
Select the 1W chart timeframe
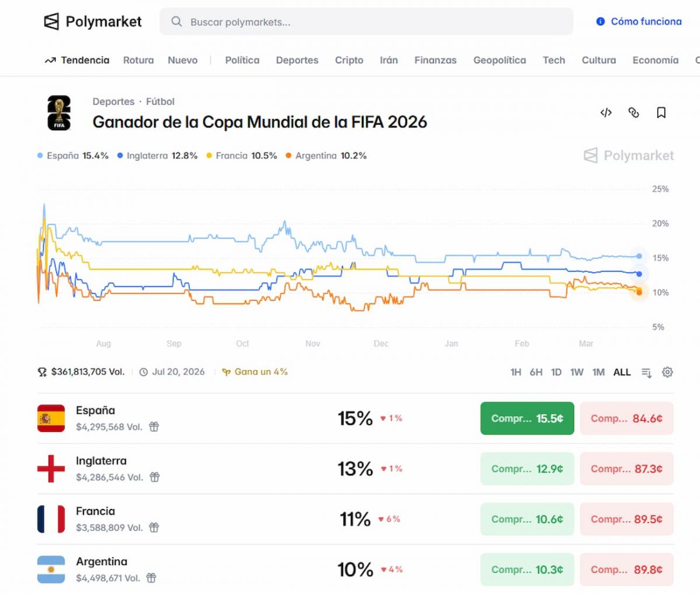pos(577,372)
